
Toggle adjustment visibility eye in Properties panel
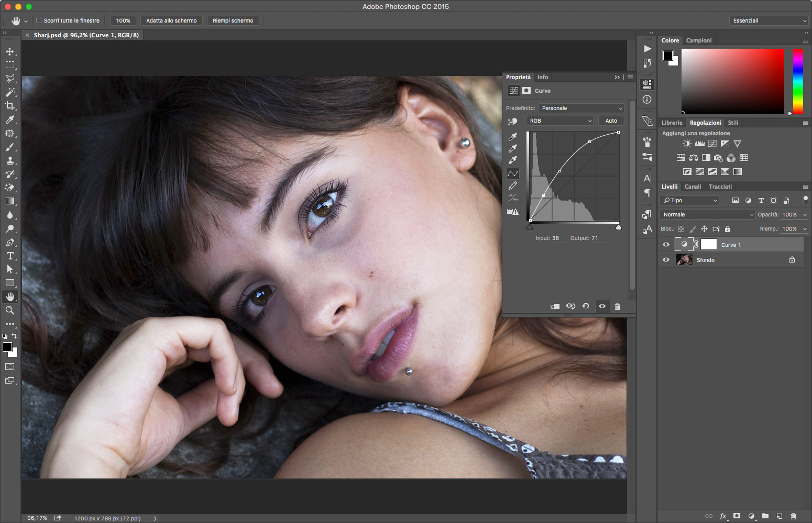602,307
